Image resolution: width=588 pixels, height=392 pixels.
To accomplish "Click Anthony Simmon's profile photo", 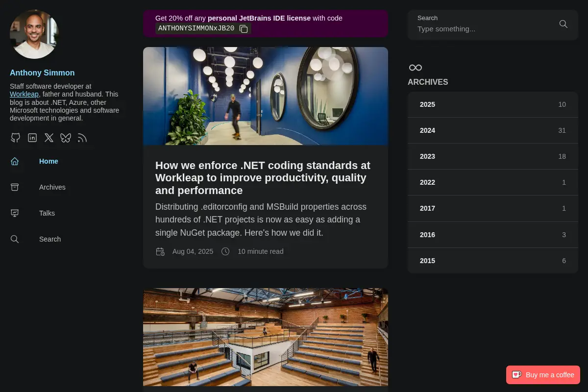I will (x=34, y=34).
